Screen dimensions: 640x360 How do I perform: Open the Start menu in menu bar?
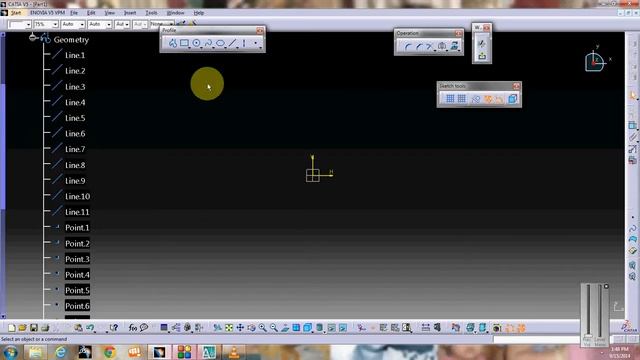16,13
